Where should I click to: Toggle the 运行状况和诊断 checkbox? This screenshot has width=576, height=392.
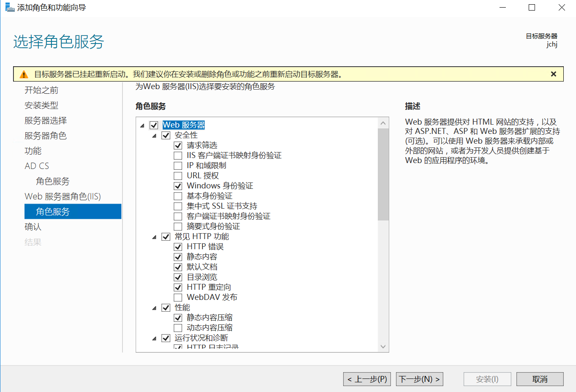pyautogui.click(x=166, y=338)
